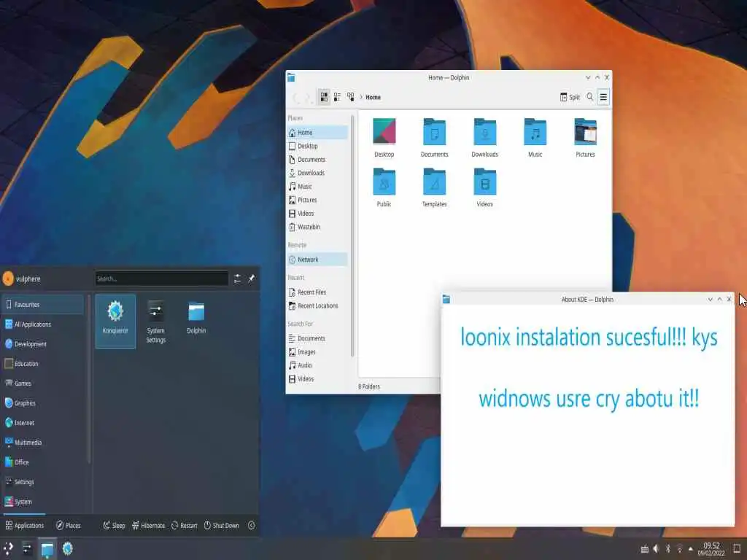Open Recent Files in sidebar
Screen dimensions: 747x560
318,292
